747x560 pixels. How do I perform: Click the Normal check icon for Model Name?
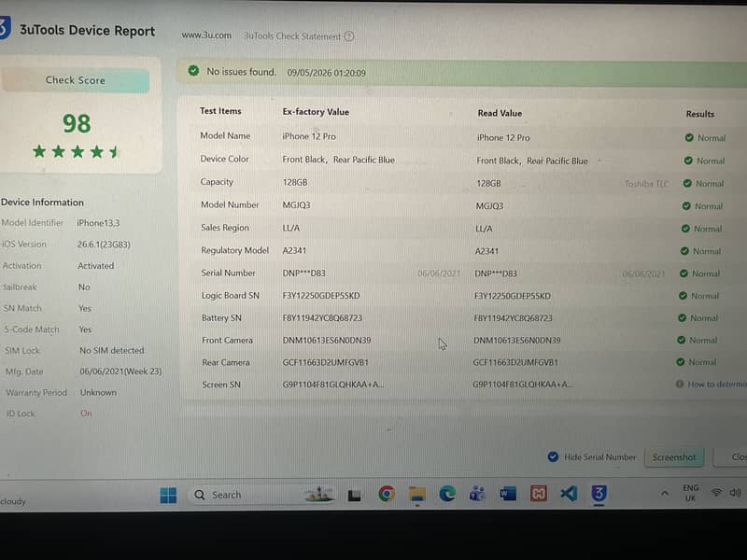point(689,137)
